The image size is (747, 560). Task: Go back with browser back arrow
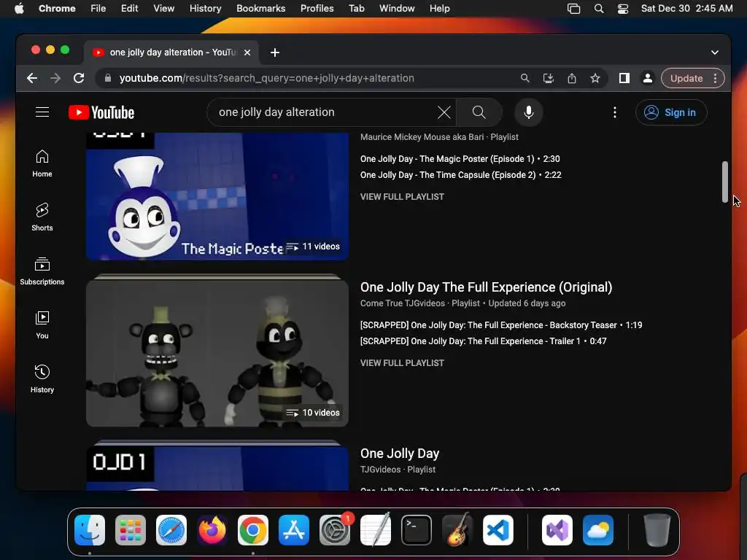point(32,78)
